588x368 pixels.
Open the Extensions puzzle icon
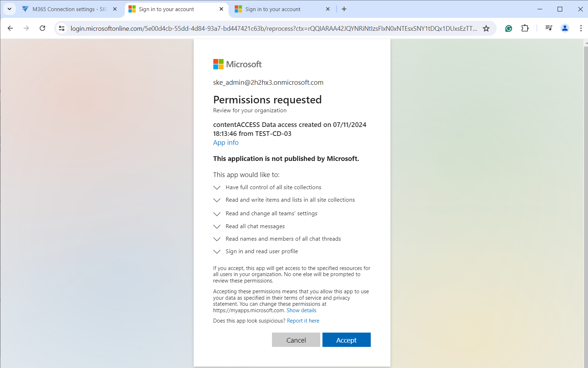[x=525, y=28]
